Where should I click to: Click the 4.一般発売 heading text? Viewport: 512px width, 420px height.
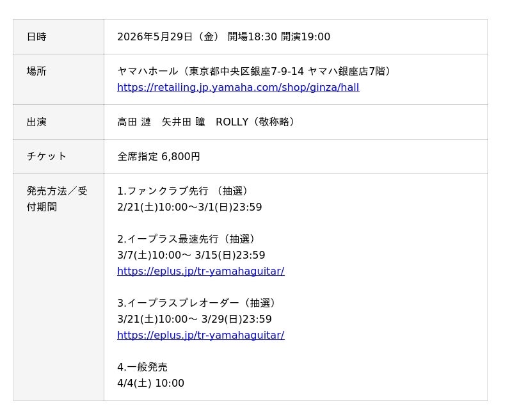pyautogui.click(x=142, y=367)
